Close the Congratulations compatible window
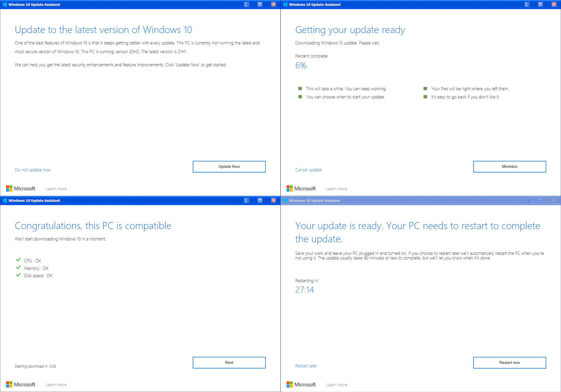This screenshot has width=561, height=392. [x=273, y=200]
